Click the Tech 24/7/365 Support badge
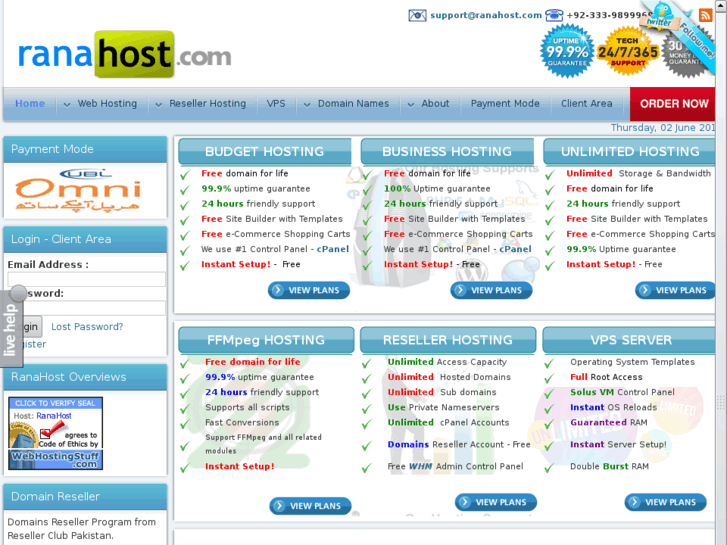The height and width of the screenshot is (545, 727). (627, 51)
